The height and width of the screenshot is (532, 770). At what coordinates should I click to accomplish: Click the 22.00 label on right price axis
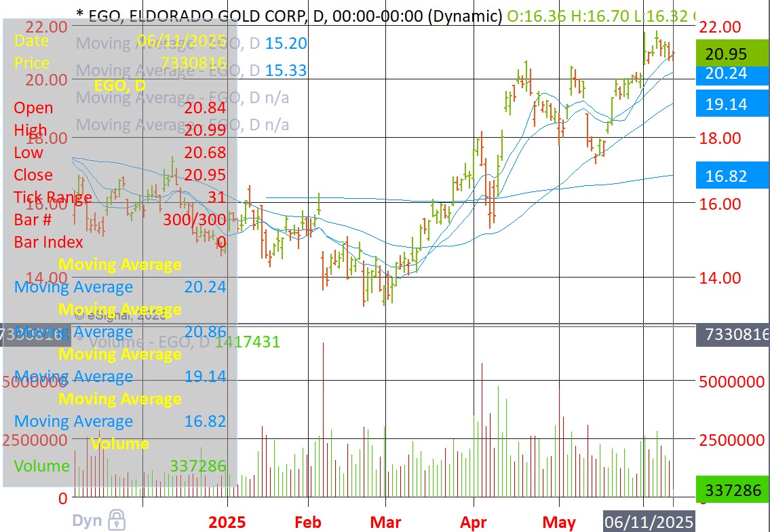click(720, 27)
